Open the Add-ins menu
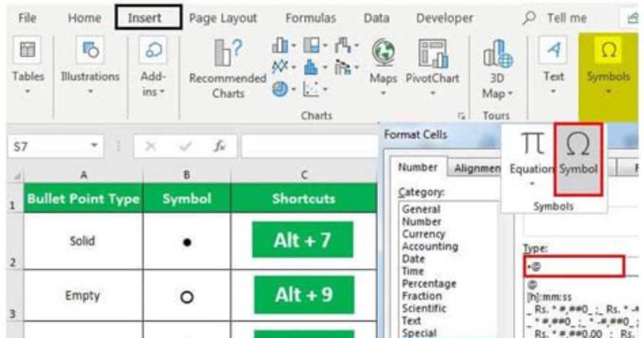This screenshot has height=338, width=644. 153,67
